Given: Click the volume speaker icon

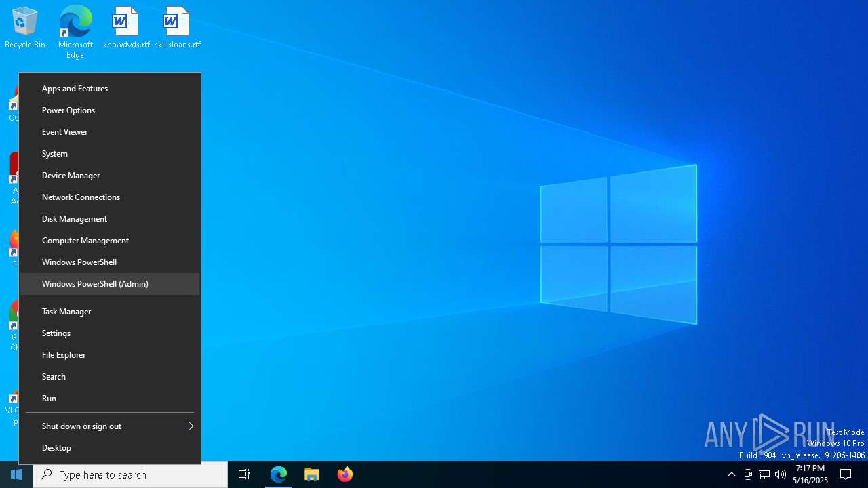Looking at the screenshot, I should pos(781,474).
